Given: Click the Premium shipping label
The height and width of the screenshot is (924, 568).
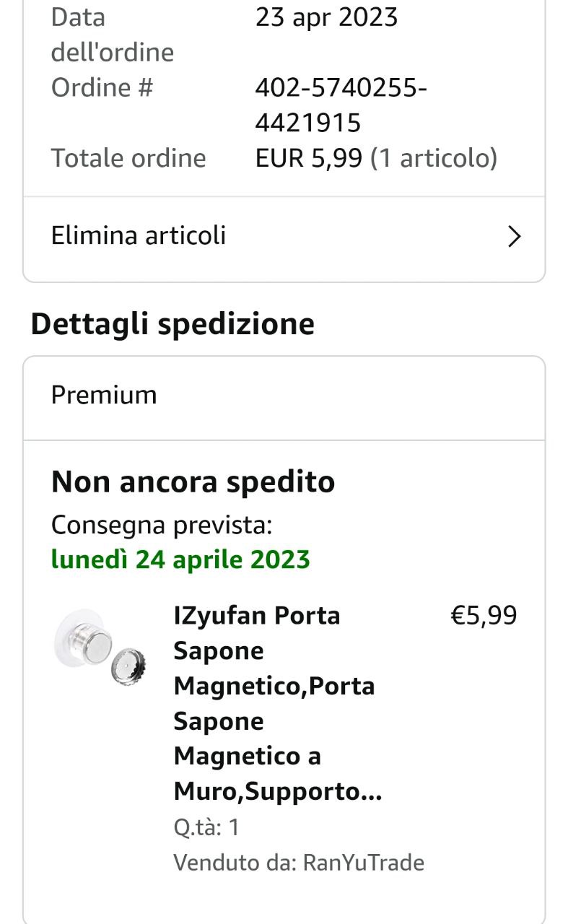Looking at the screenshot, I should (104, 395).
